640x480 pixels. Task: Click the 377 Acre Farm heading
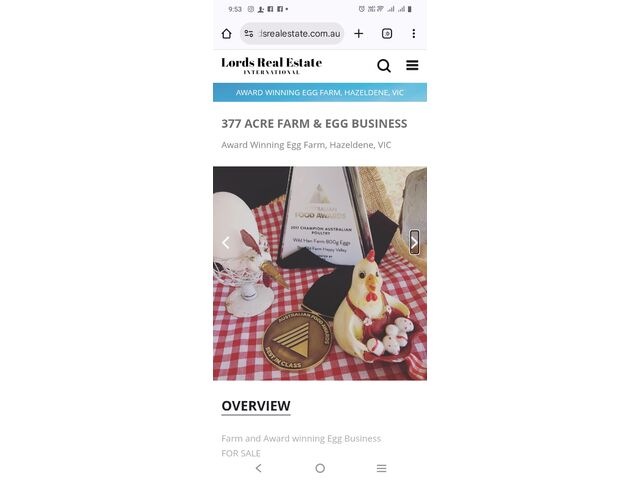(314, 124)
